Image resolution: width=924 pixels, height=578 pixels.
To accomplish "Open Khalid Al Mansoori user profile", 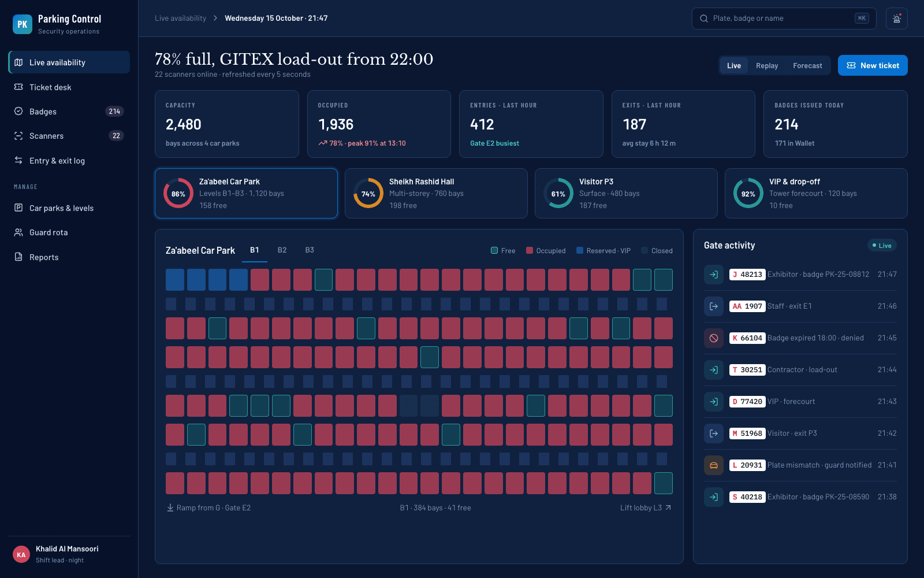I will (x=69, y=554).
